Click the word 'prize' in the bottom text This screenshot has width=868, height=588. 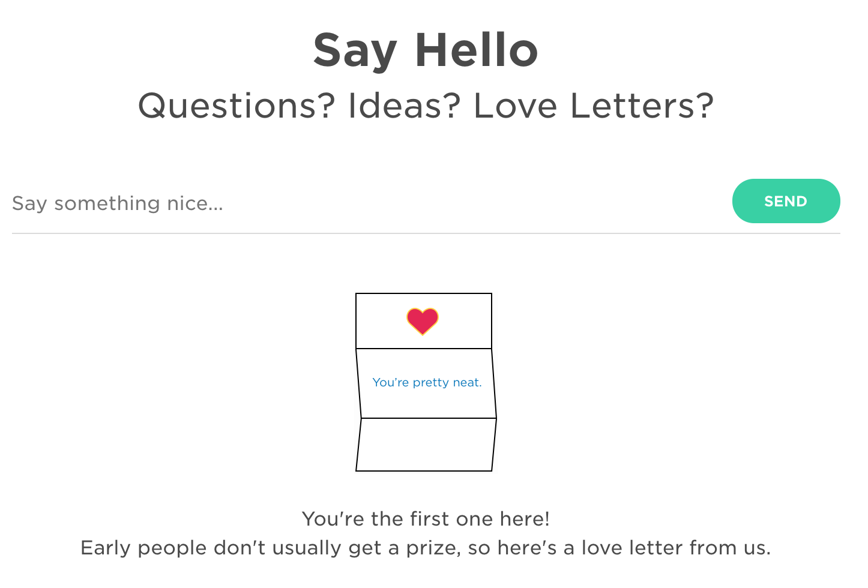(433, 548)
